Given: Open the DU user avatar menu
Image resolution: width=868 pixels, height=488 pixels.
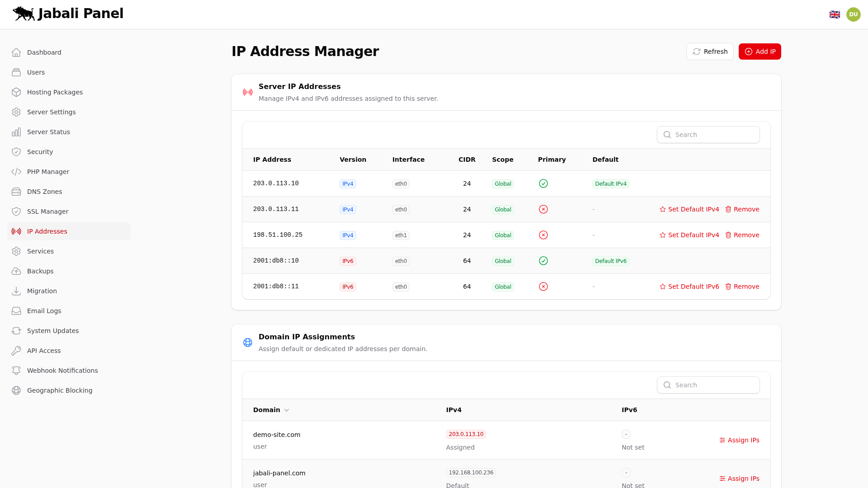Looking at the screenshot, I should pos(854,14).
